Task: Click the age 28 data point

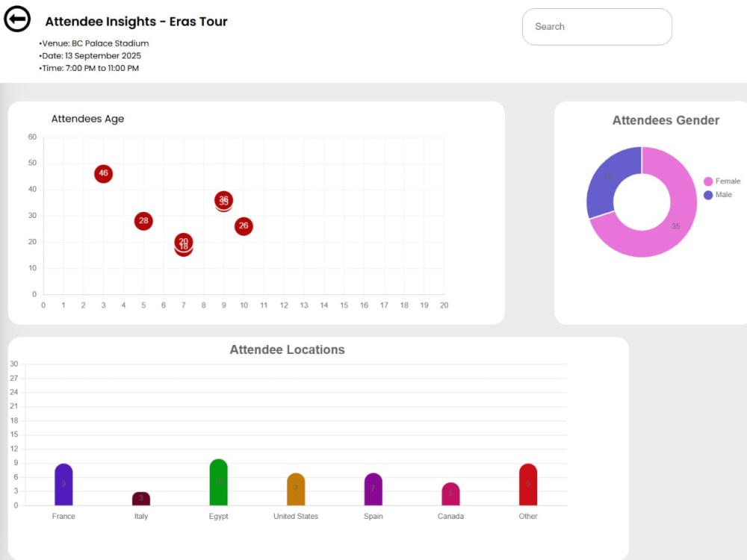Action: pyautogui.click(x=143, y=221)
